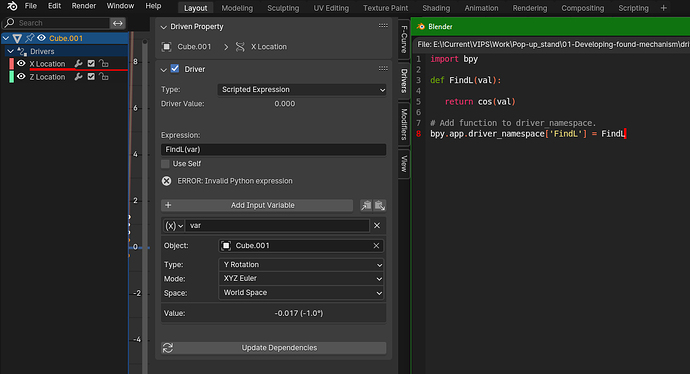Uncheck the Z Location mute checkbox

pyautogui.click(x=91, y=77)
